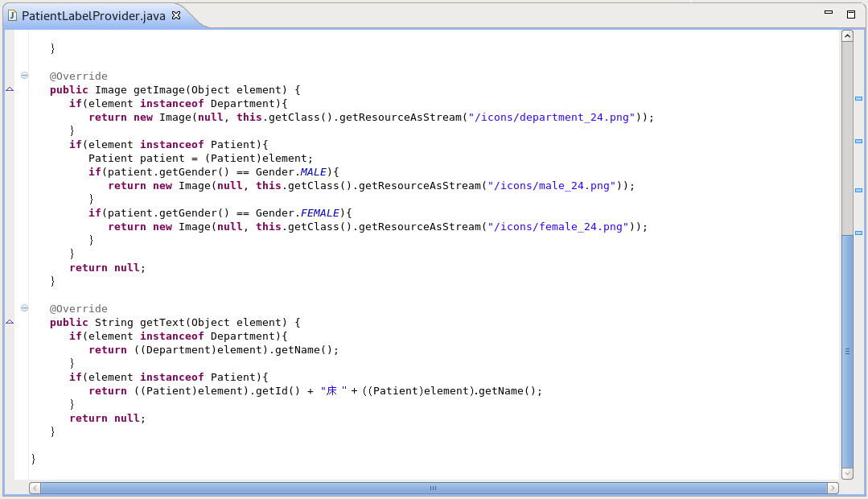This screenshot has height=499, width=868.
Task: Minimize the editor area
Action: 829,12
